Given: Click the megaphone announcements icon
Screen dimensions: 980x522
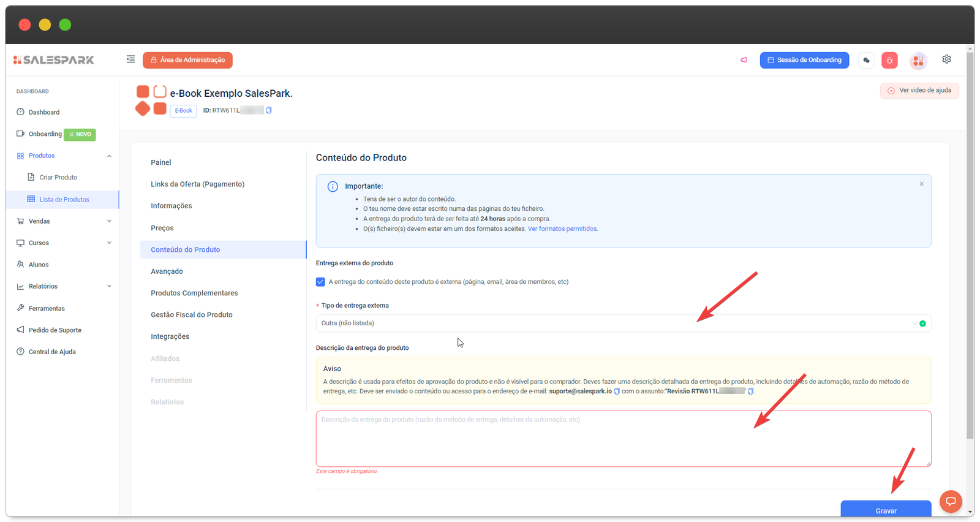Looking at the screenshot, I should 744,60.
